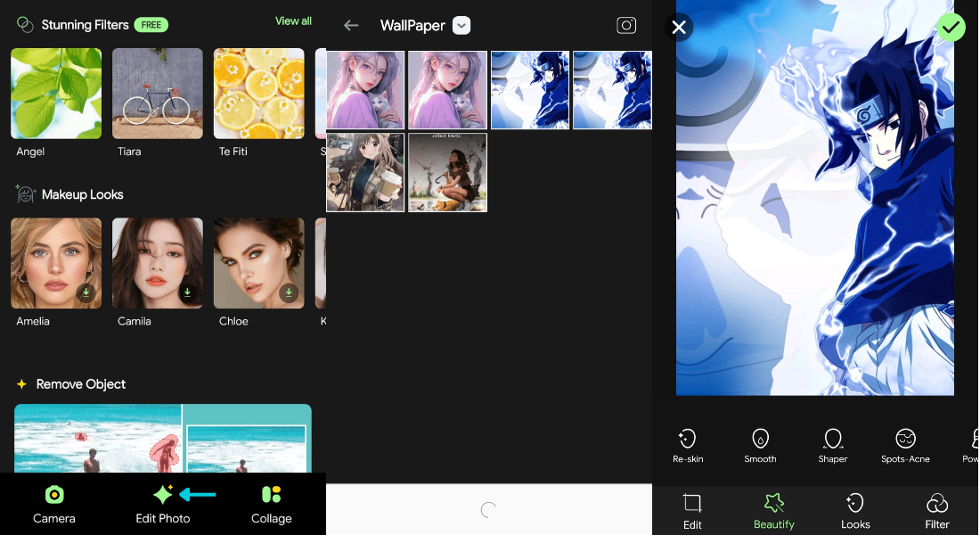This screenshot has width=980, height=535.
Task: Open the Remove Object preview banner
Action: [162, 438]
